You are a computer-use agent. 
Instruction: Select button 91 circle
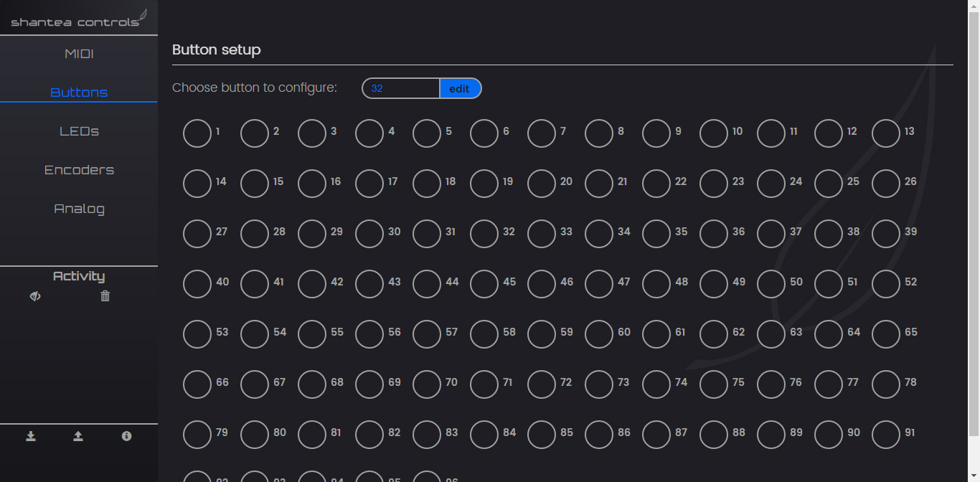[x=886, y=435]
